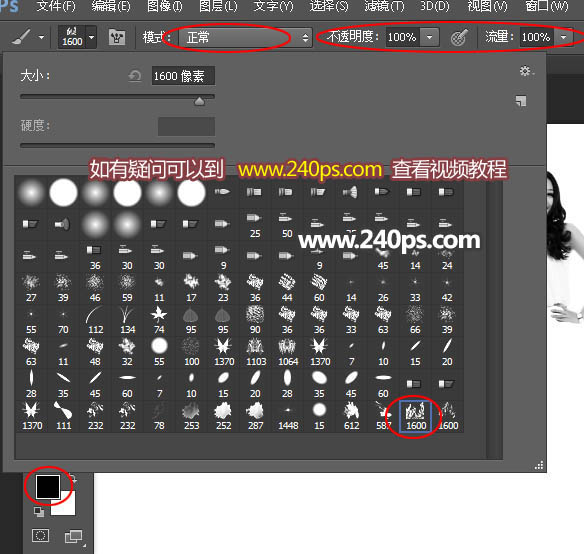
Task: Select the size 25 bristle brush preset
Action: (255, 225)
